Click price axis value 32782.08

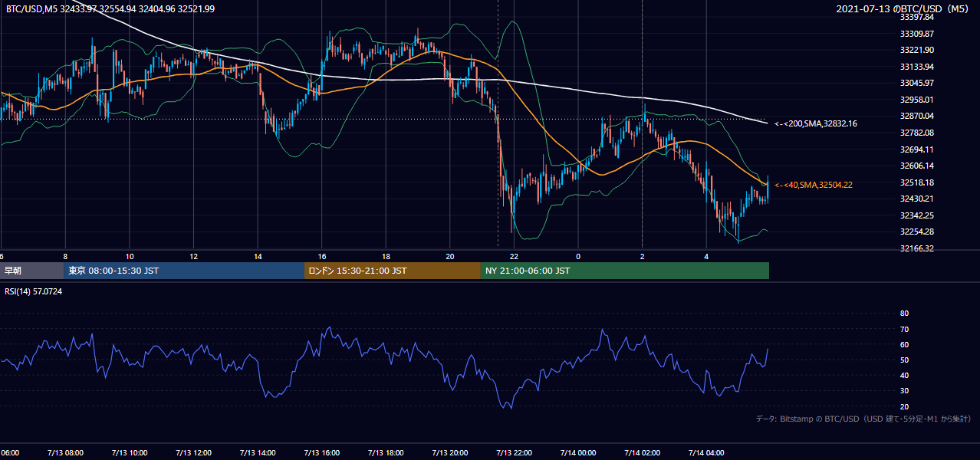pyautogui.click(x=917, y=133)
